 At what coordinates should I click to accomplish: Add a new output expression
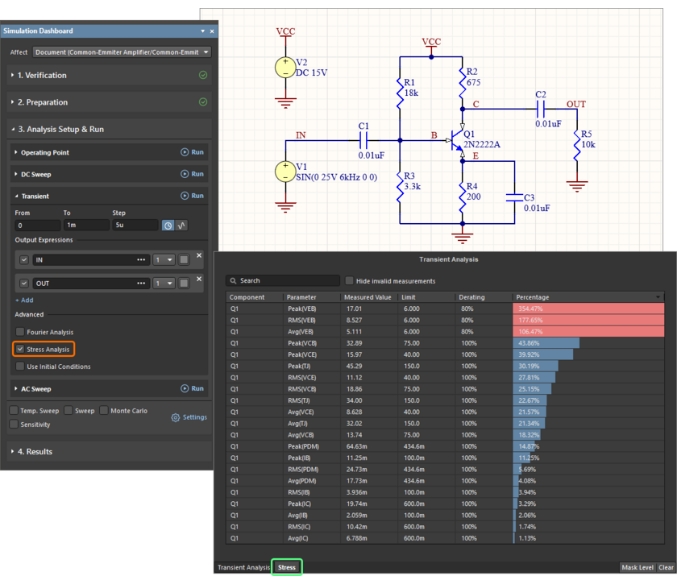[x=24, y=300]
